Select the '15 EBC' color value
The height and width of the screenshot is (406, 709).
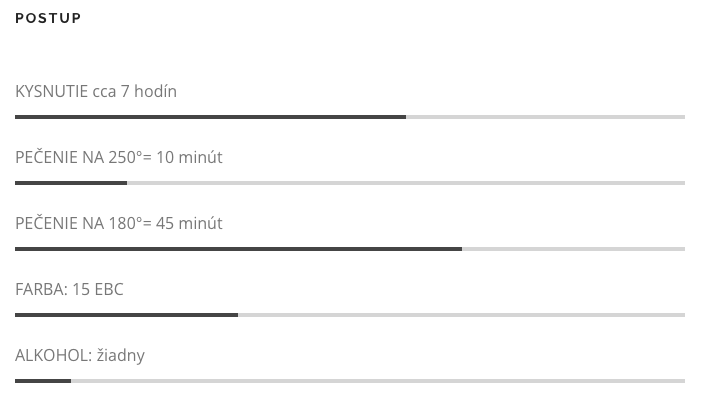click(98, 289)
